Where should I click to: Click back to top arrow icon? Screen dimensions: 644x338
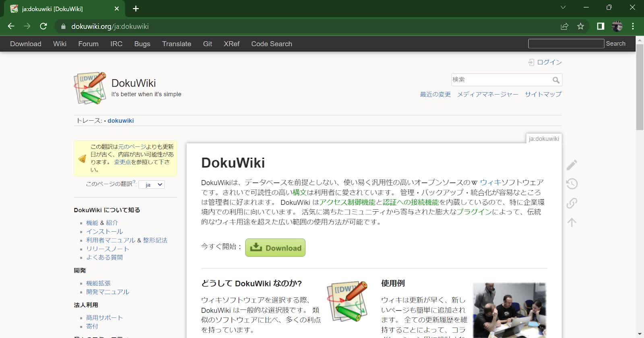tap(572, 222)
